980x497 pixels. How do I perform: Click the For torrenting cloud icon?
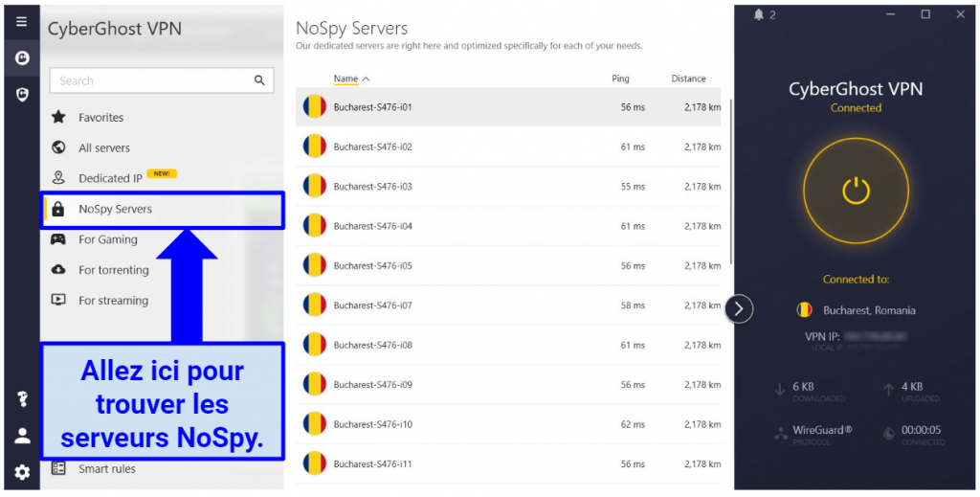click(x=58, y=269)
